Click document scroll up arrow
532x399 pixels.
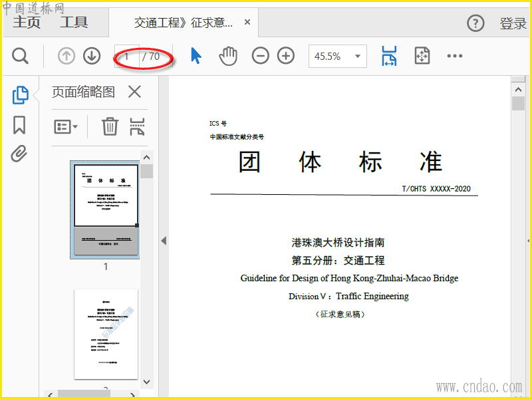click(518, 90)
